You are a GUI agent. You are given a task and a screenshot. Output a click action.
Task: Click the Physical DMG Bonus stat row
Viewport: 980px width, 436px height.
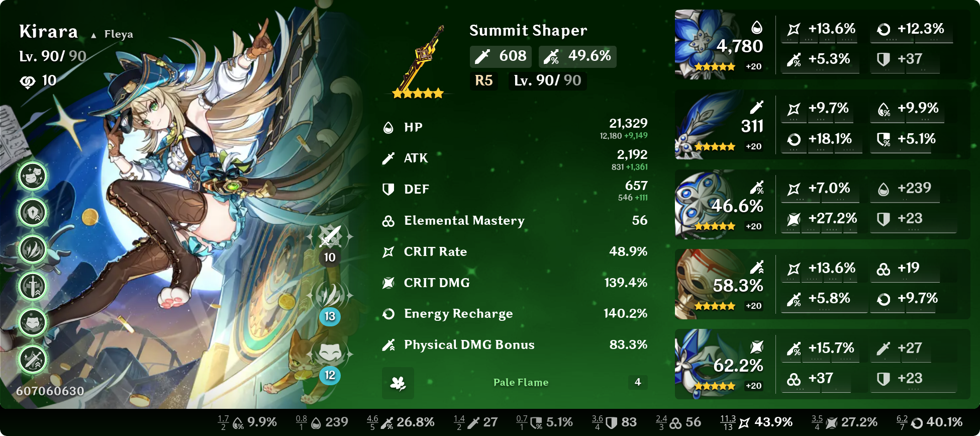tap(515, 345)
